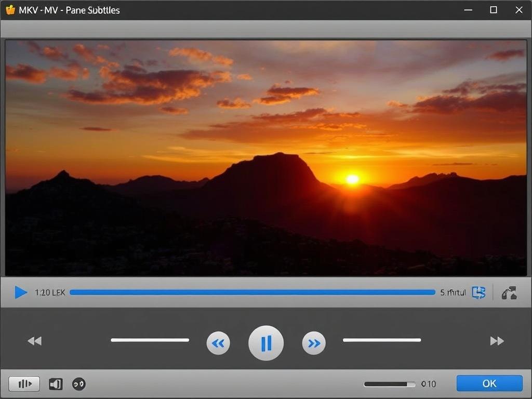
Task: Maximize the player window
Action: (x=494, y=10)
